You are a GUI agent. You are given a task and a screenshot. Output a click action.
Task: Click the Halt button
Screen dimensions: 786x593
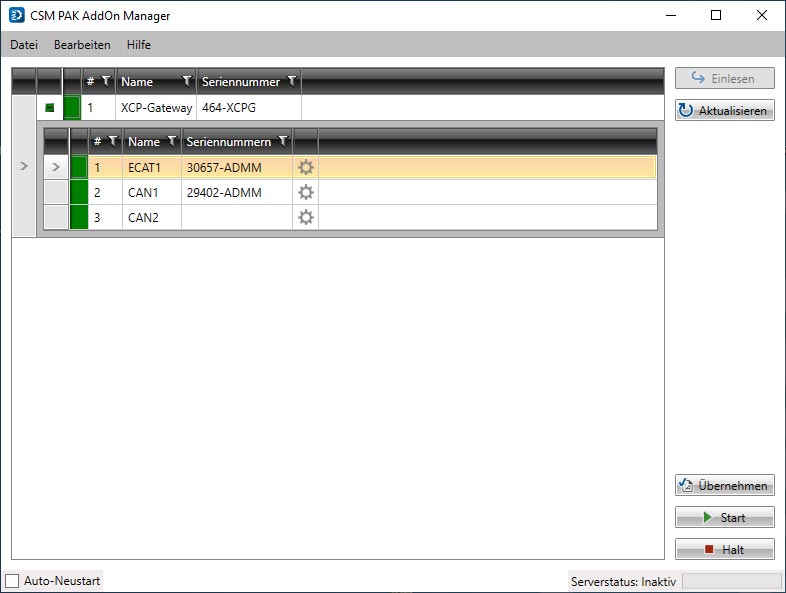(724, 549)
